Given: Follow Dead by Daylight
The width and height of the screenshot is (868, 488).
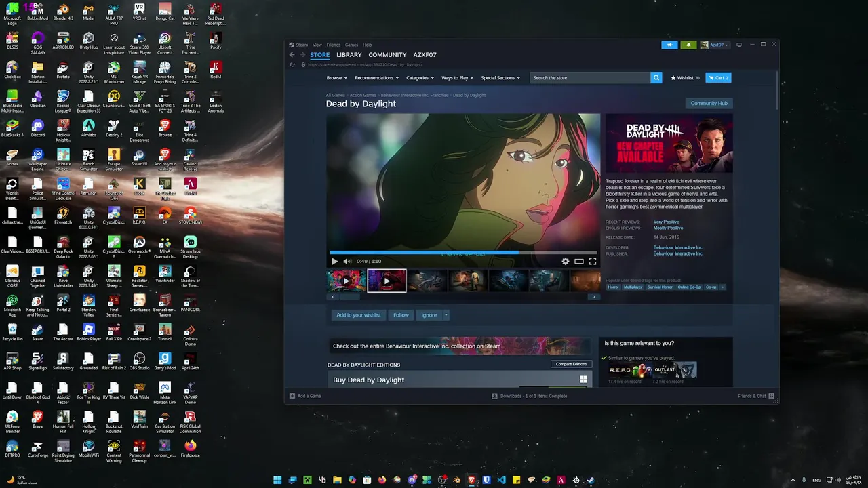Looking at the screenshot, I should (401, 315).
